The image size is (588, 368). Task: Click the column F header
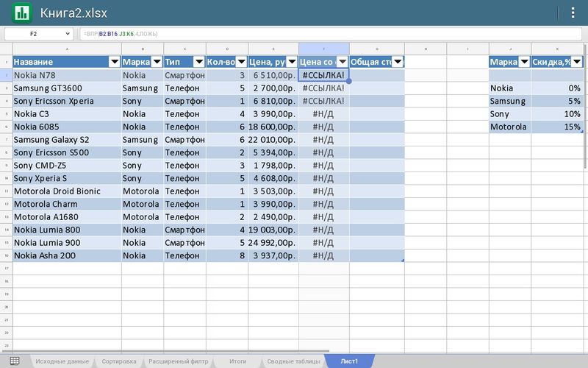click(x=323, y=49)
